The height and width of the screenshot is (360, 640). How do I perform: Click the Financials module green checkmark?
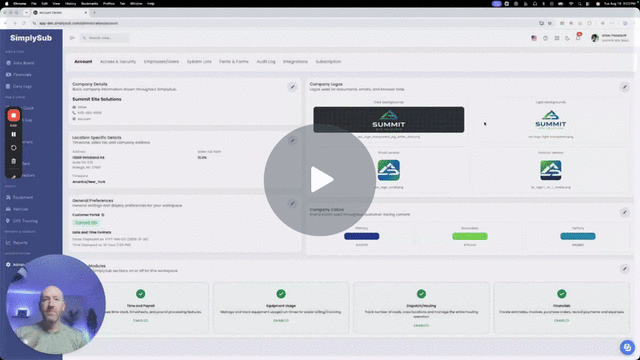(x=562, y=294)
